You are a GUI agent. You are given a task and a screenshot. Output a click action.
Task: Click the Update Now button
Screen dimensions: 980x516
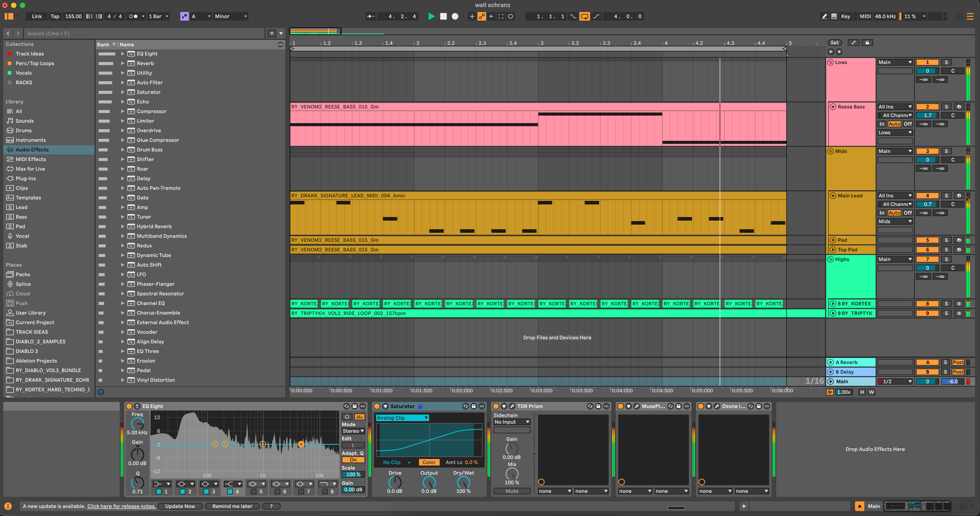[x=180, y=506]
